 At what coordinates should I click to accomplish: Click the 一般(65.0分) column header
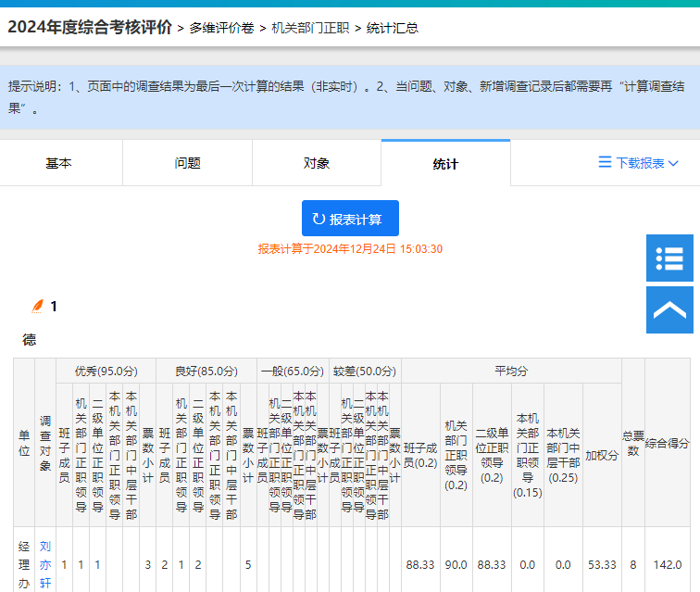[293, 371]
